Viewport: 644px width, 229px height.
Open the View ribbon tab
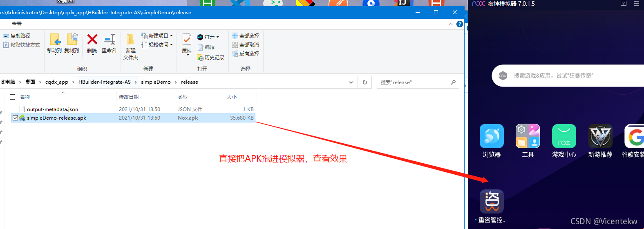click(x=17, y=24)
